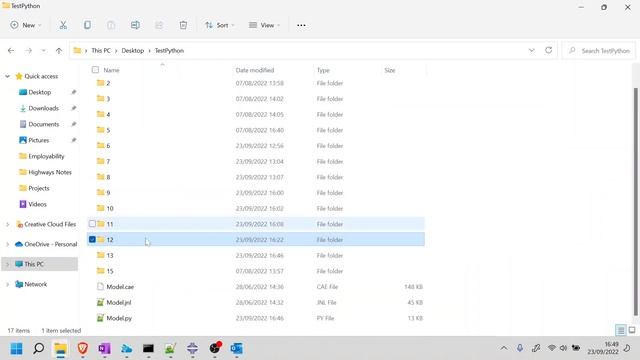Open the New dropdown menu

coord(26,25)
